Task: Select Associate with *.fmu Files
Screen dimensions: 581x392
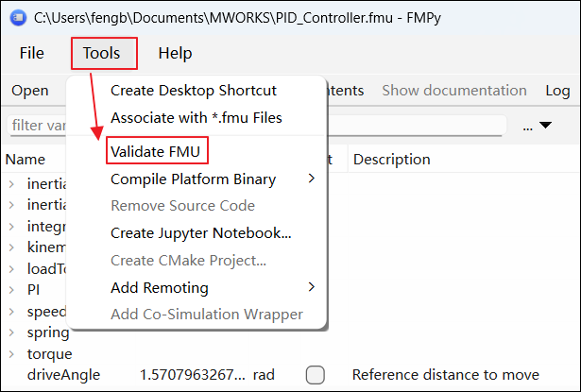Action: 196,118
